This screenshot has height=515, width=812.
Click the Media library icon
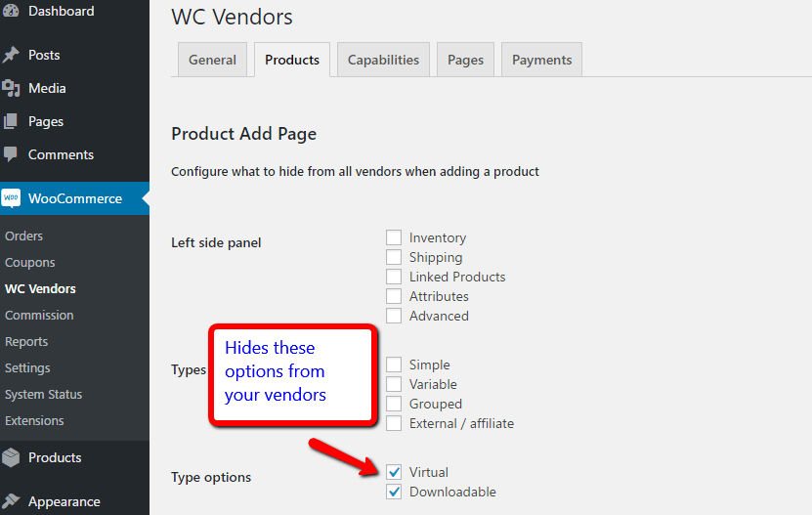(x=12, y=88)
